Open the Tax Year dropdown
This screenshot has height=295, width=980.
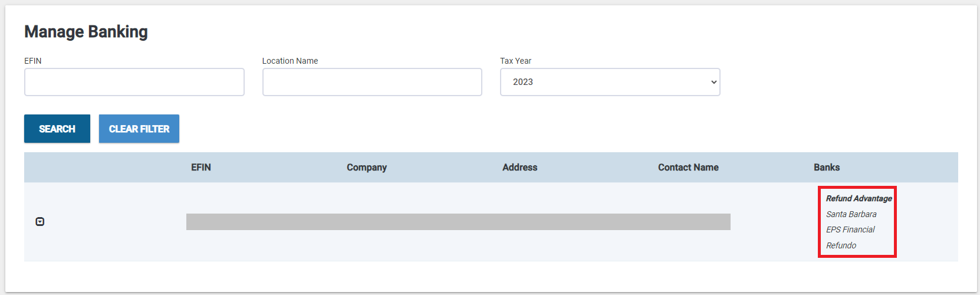pos(610,82)
